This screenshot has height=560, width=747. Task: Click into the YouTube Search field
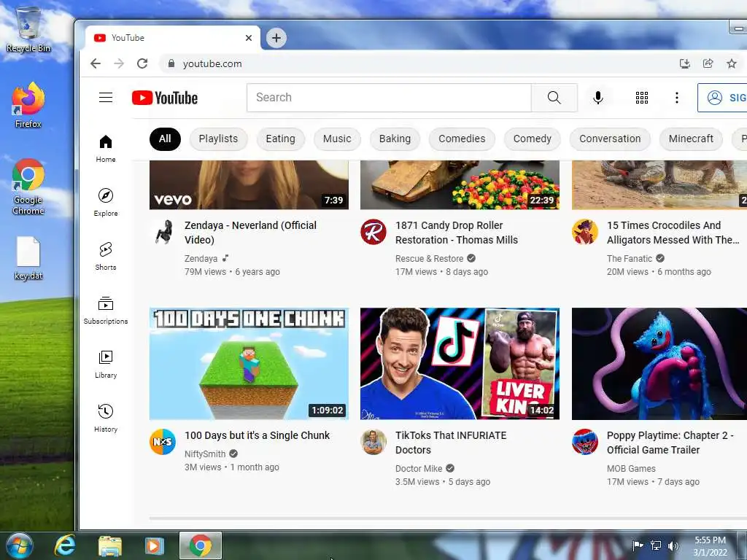(390, 98)
